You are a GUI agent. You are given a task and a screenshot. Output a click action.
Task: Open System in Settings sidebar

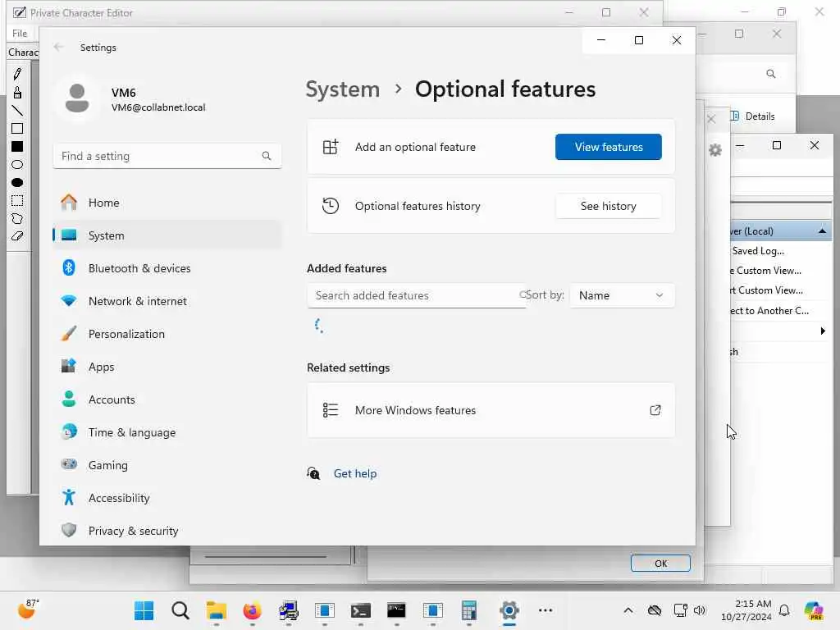point(167,235)
